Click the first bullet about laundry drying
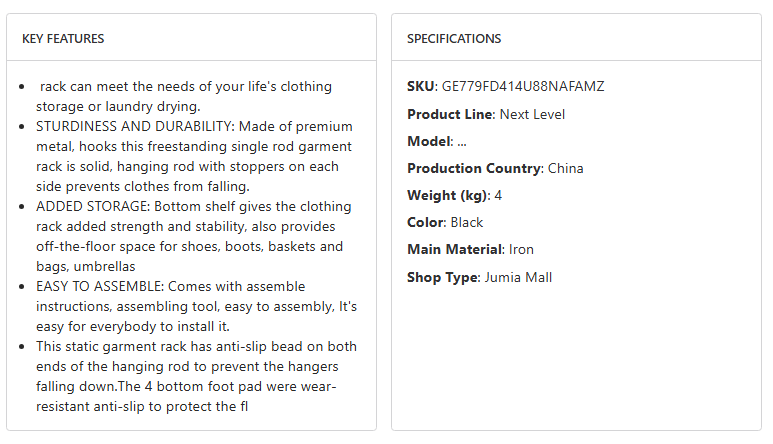The width and height of the screenshot is (773, 444). coord(186,97)
